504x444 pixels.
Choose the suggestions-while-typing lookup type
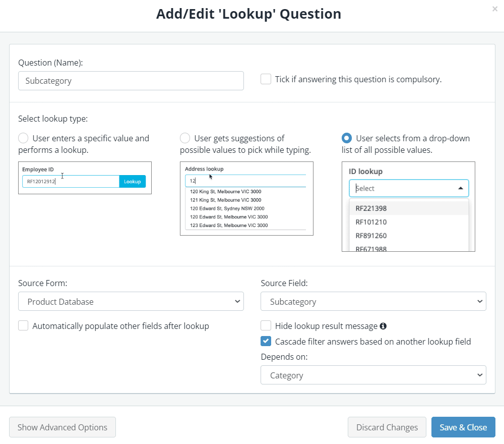(185, 138)
